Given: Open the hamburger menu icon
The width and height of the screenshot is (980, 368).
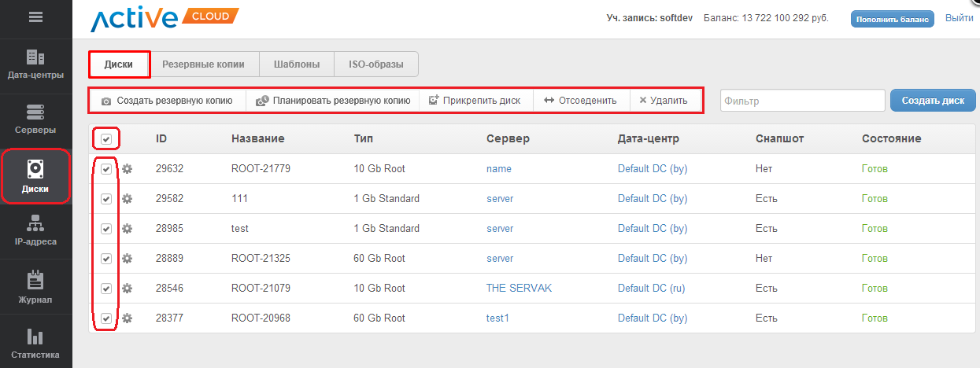Looking at the screenshot, I should click(35, 17).
